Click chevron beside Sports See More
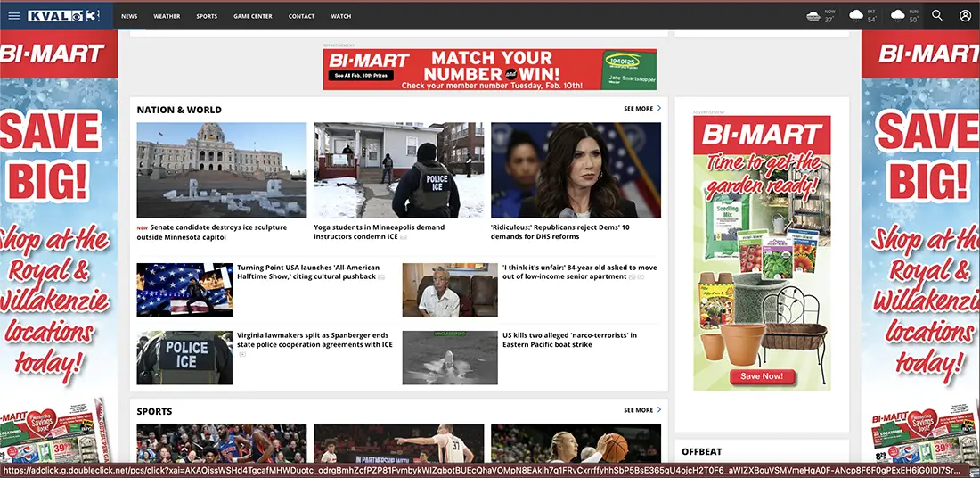 pyautogui.click(x=658, y=410)
